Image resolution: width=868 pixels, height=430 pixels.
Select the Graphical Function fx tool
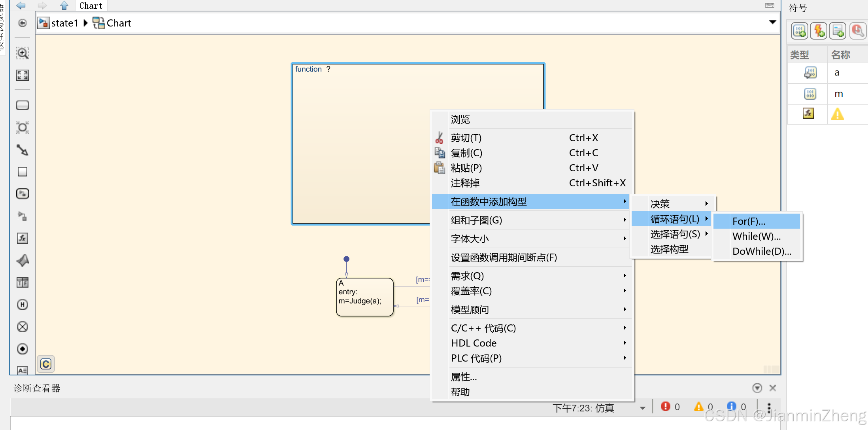(23, 238)
